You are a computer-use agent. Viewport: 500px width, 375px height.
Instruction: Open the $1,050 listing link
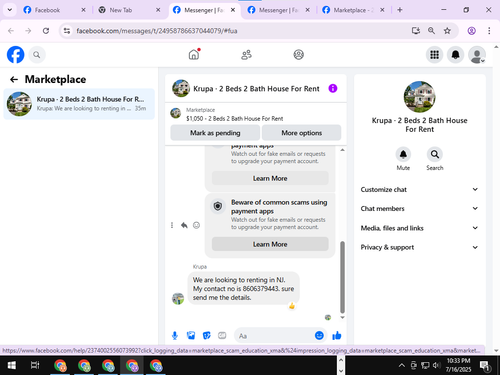click(x=234, y=119)
